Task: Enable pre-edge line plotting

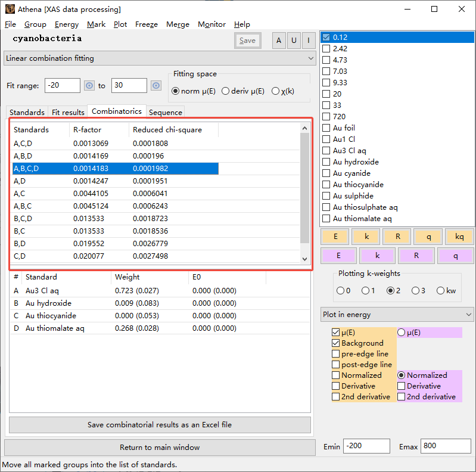Action: coord(335,354)
